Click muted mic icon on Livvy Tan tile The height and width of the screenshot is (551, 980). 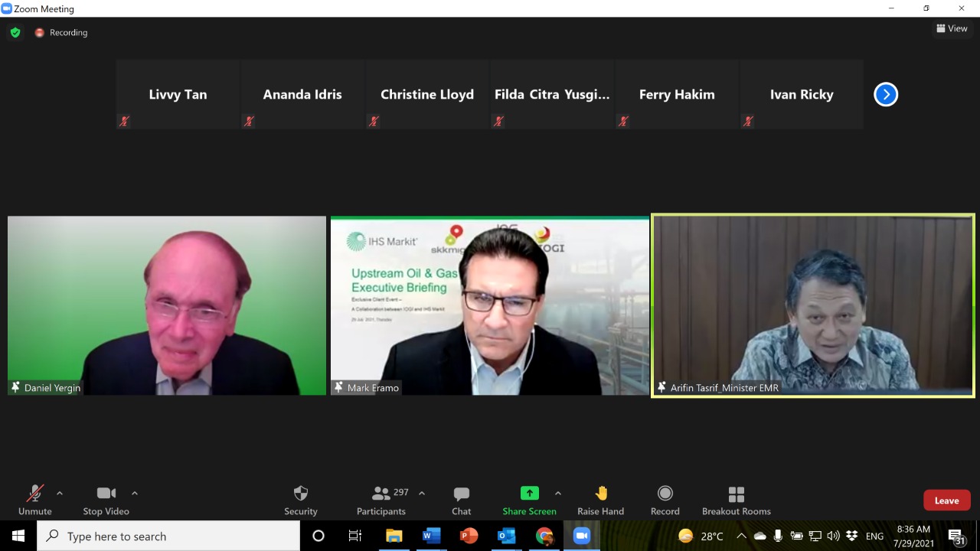tap(124, 121)
